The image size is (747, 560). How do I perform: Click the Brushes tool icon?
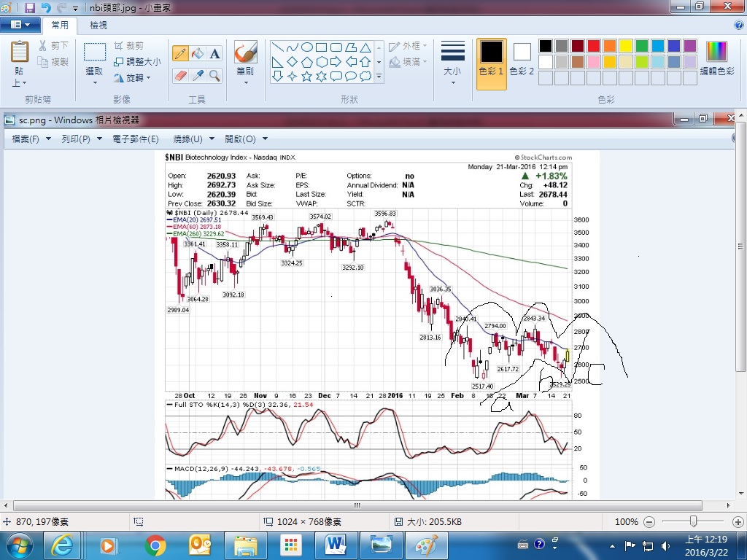tap(245, 52)
